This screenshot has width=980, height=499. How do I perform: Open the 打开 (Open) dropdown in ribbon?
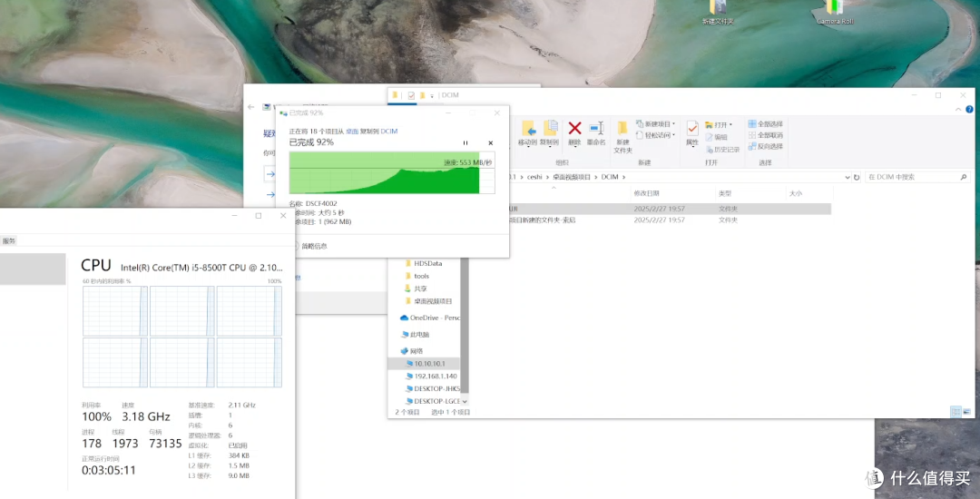click(x=719, y=125)
